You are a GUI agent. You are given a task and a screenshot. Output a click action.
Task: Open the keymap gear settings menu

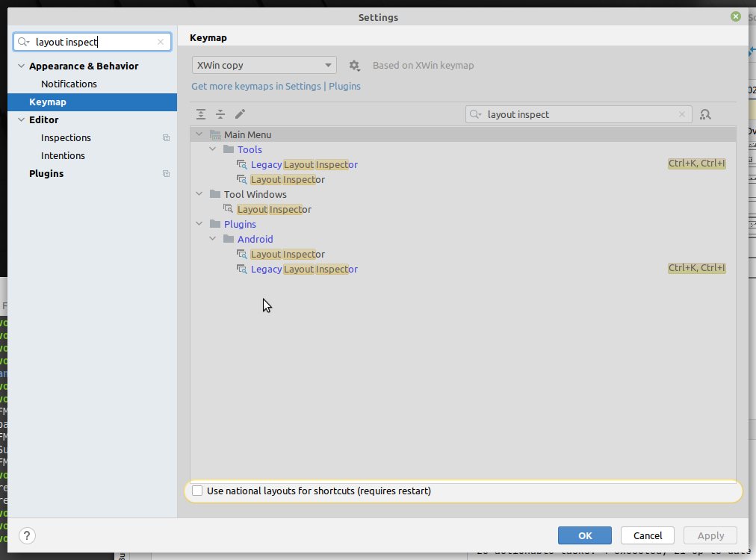pyautogui.click(x=354, y=65)
